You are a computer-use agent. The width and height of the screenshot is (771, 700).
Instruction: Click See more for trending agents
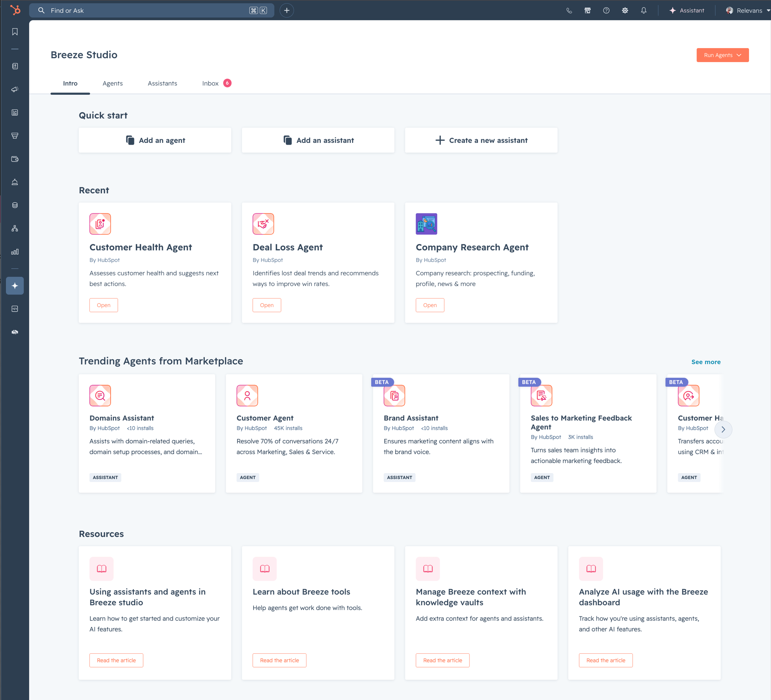tap(706, 362)
